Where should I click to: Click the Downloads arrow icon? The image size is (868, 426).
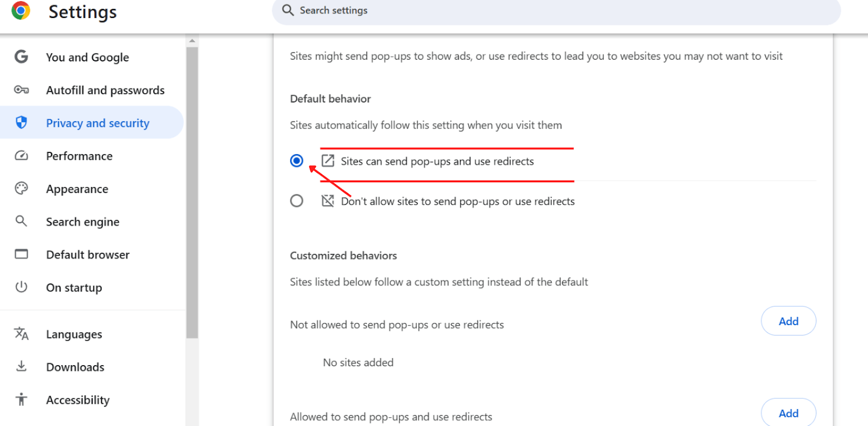[x=21, y=366]
